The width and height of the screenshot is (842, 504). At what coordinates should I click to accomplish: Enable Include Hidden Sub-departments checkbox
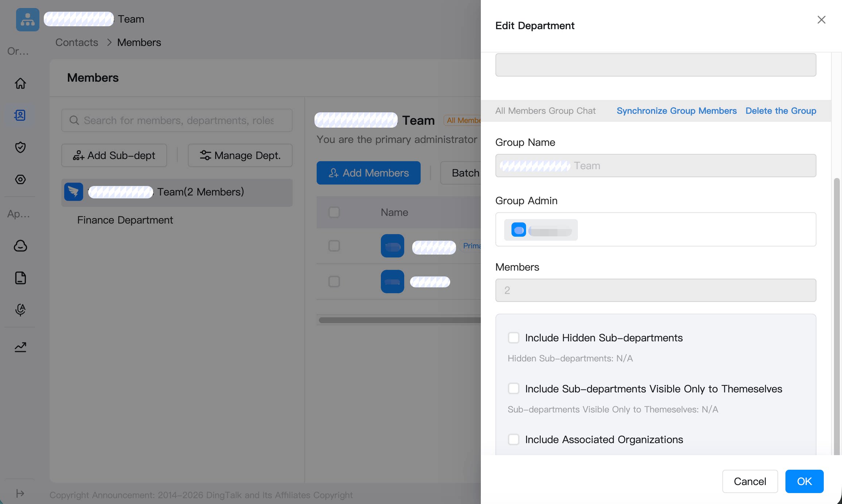[x=514, y=338]
